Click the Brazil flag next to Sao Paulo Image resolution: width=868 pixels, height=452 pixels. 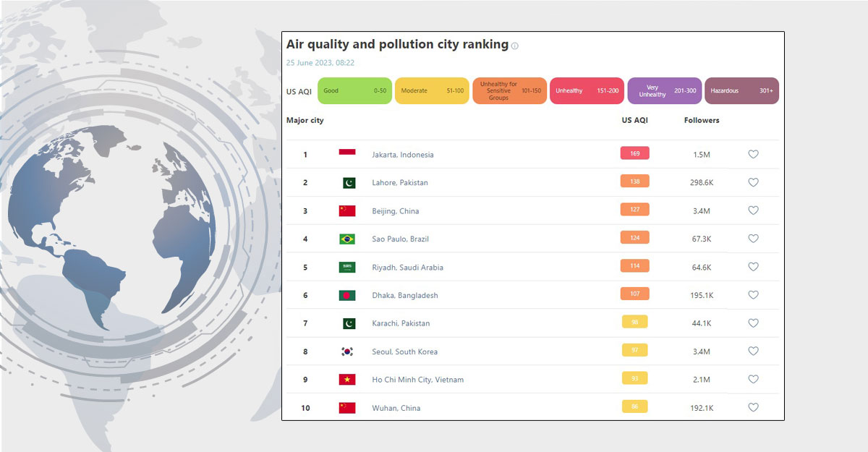point(347,239)
